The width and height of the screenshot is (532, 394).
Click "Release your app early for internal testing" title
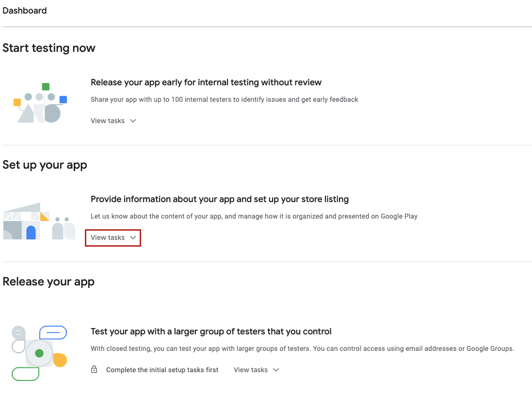click(x=206, y=82)
